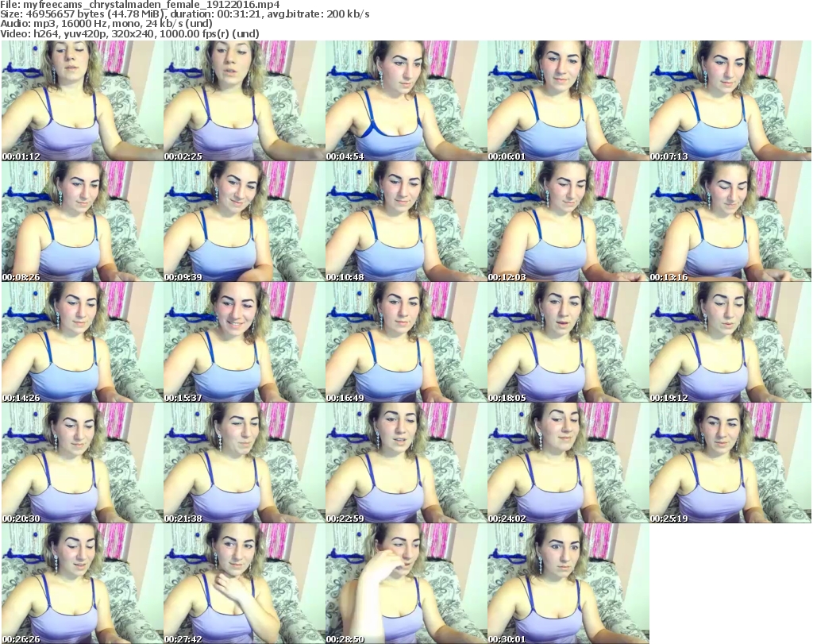This screenshot has height=644, width=813.
Task: Select the thumbnail stamped 00:02:25
Action: pos(245,101)
